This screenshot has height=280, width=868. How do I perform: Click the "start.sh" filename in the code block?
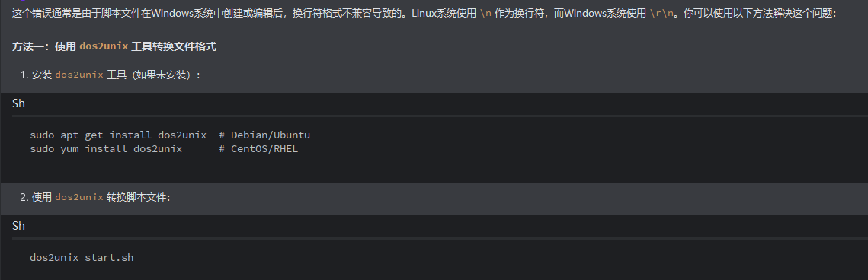[109, 257]
